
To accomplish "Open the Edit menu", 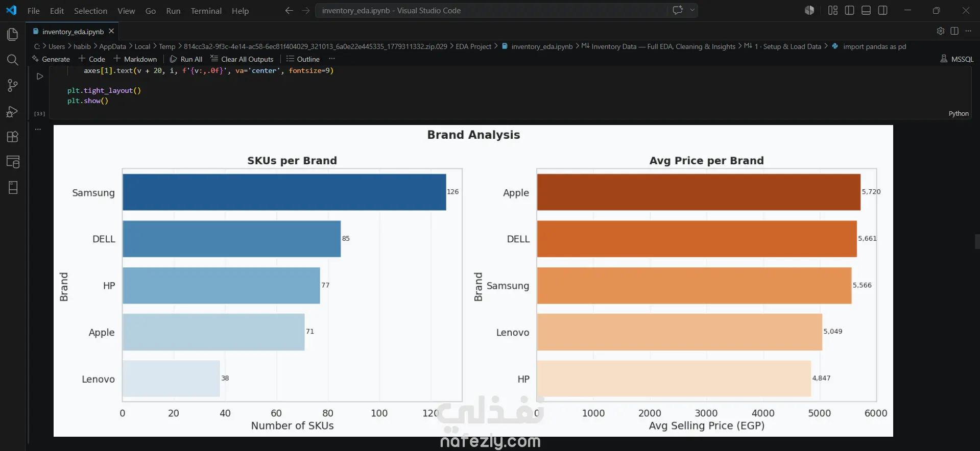I will (x=57, y=11).
